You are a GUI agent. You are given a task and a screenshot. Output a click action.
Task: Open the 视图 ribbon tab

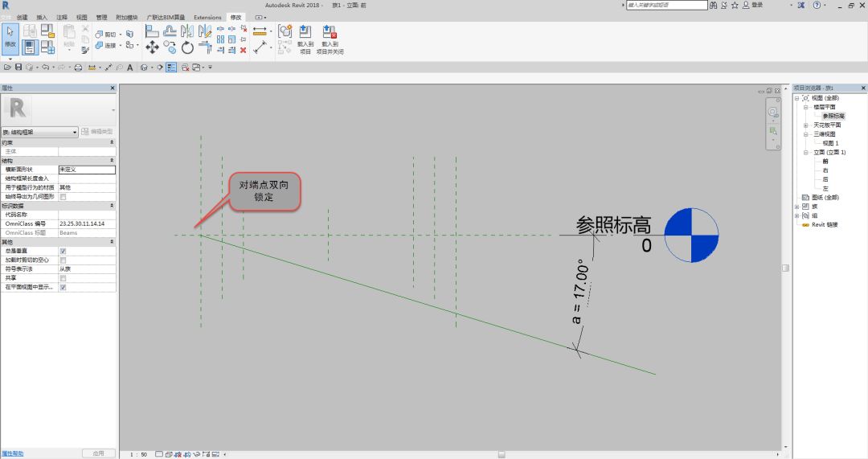tap(82, 17)
